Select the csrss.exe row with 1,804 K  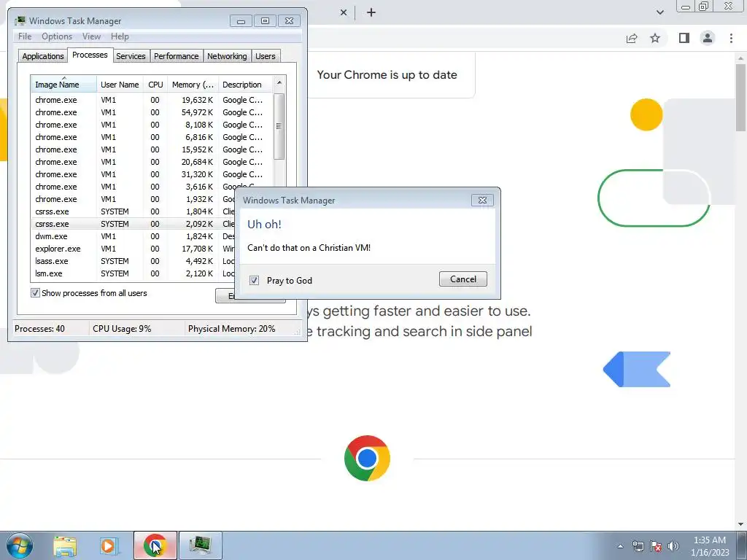[133, 211]
